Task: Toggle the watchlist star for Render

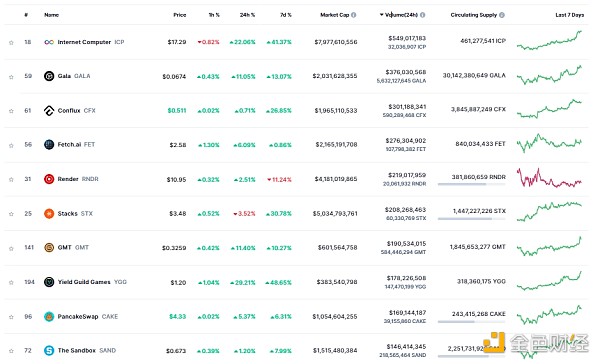Action: pos(11,180)
